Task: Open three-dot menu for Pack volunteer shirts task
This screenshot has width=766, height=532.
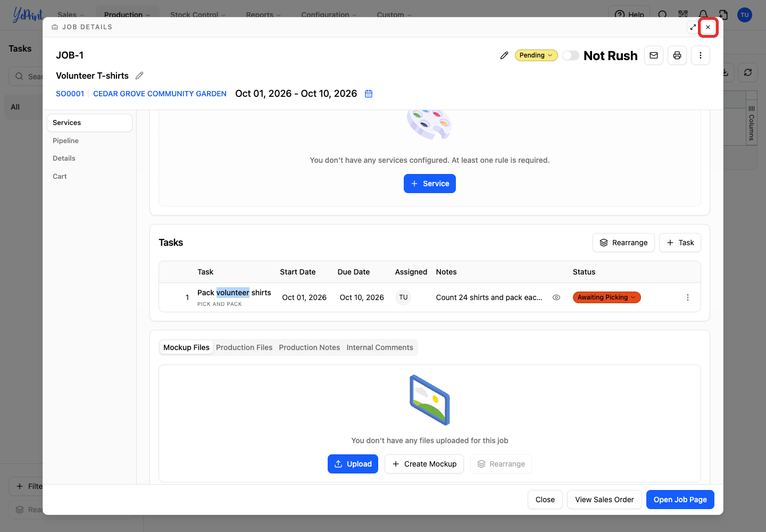Action: tap(688, 297)
